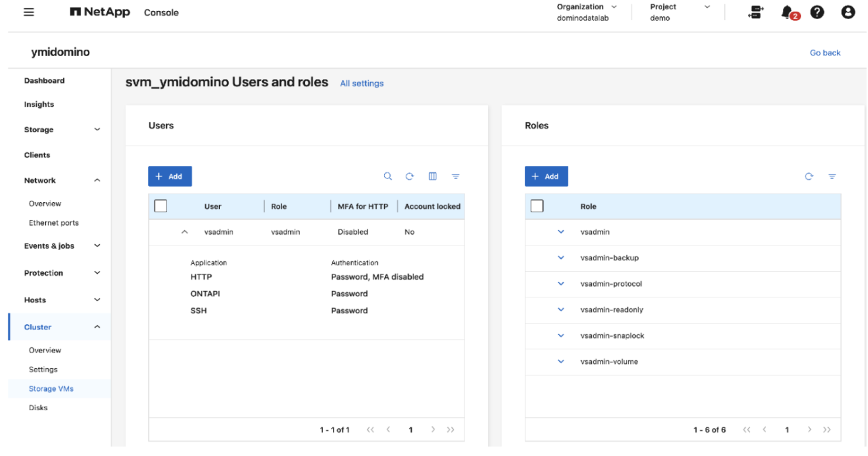Expand the Protection sidebar section

coord(97,273)
